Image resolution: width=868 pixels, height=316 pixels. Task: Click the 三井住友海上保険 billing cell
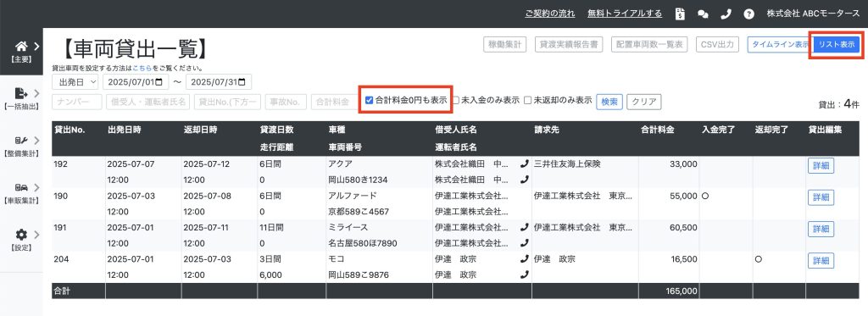point(567,164)
